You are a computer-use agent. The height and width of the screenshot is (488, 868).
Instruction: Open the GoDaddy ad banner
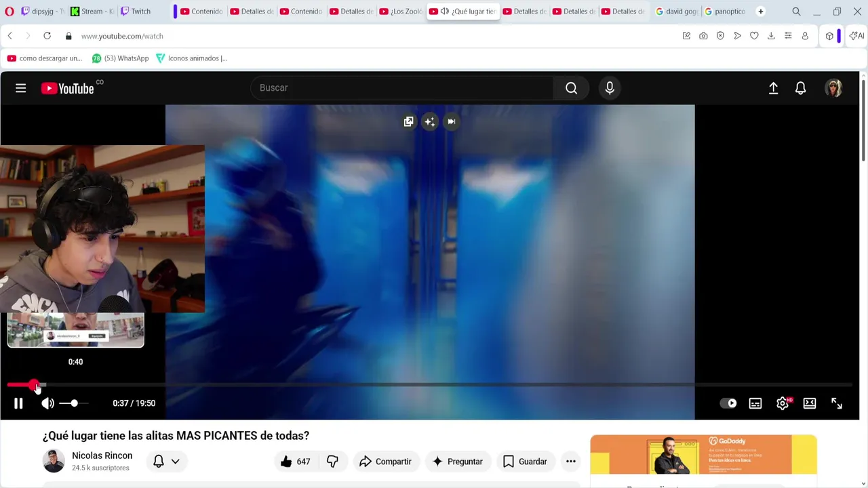click(x=703, y=454)
